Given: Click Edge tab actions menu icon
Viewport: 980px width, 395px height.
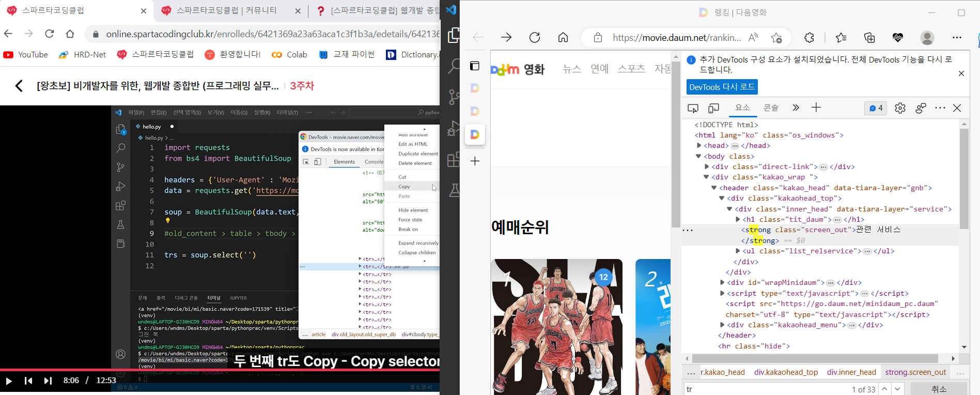Looking at the screenshot, I should coord(475,66).
